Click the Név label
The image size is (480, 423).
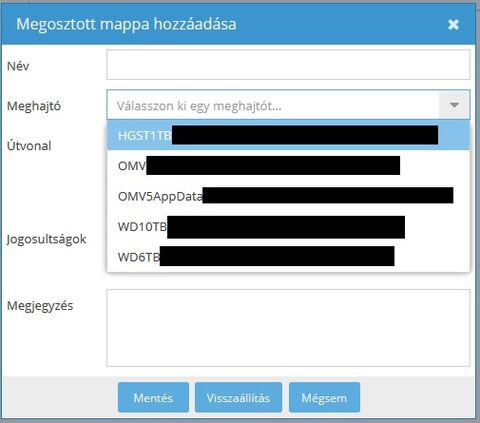click(x=18, y=66)
